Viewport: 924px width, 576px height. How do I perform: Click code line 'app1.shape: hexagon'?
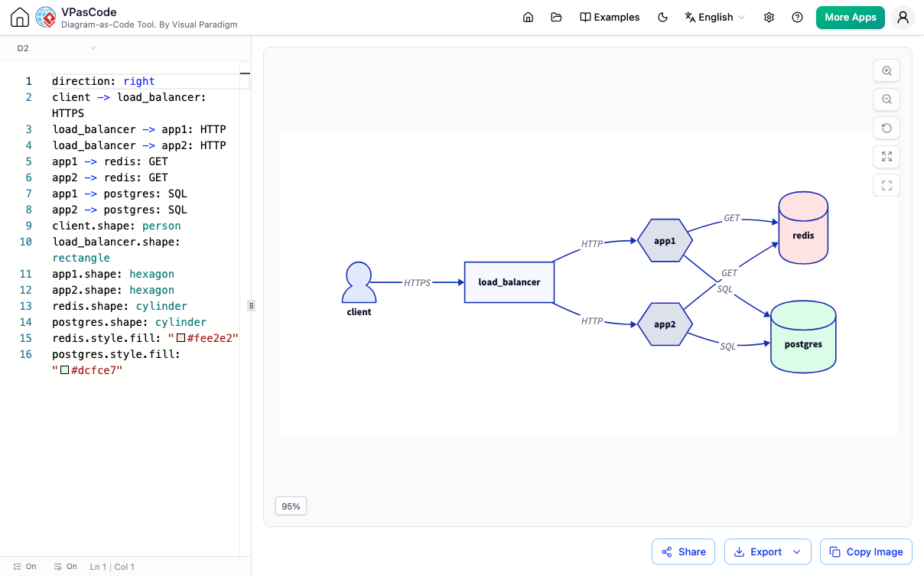[x=113, y=274]
